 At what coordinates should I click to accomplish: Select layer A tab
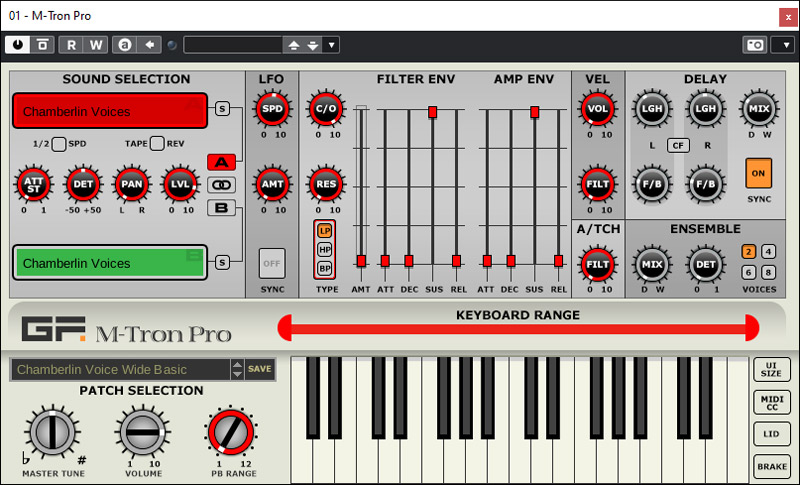click(x=220, y=163)
